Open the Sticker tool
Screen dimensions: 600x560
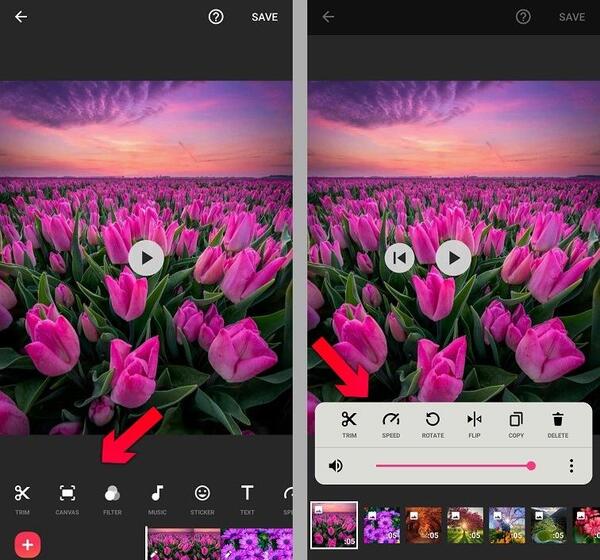coord(202,499)
